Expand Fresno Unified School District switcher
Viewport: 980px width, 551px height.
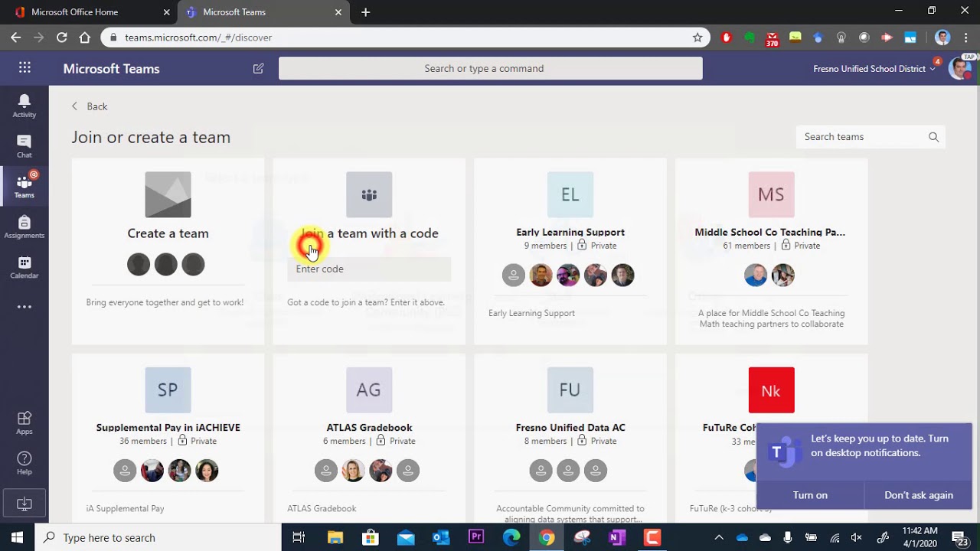(x=874, y=69)
